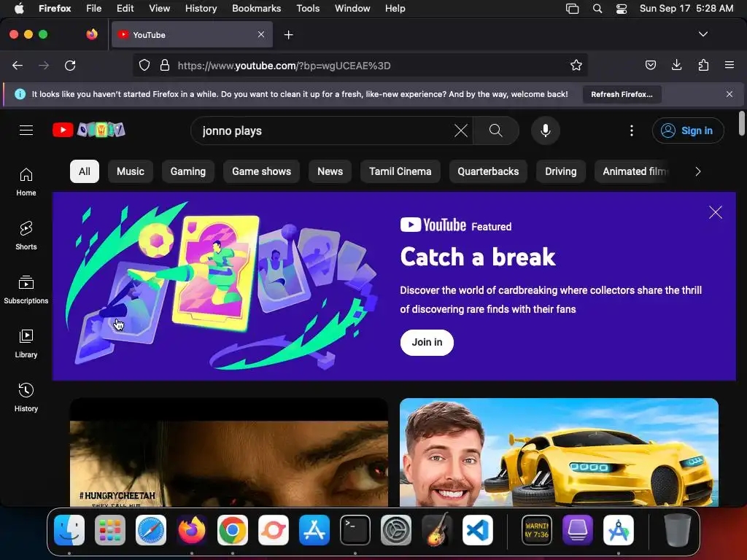Open the Featured card illustration
Screen dimensions: 747x560
222,286
